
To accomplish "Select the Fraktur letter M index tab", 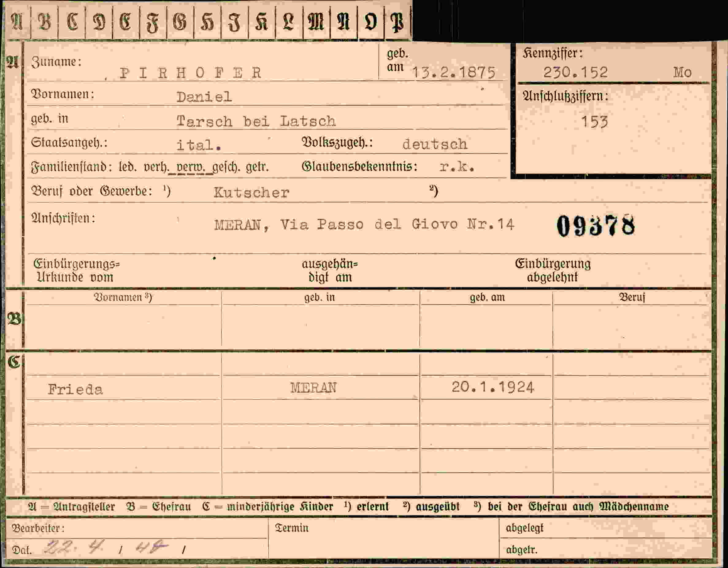I will [316, 22].
